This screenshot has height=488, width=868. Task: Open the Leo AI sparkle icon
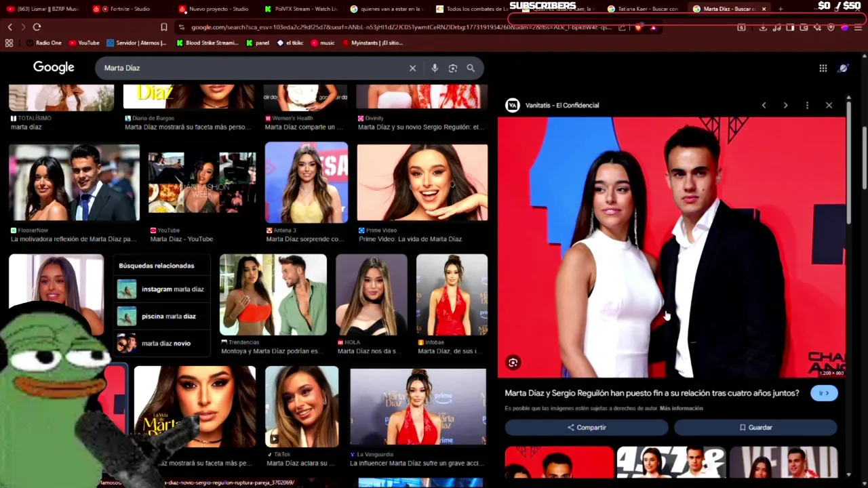click(x=817, y=28)
